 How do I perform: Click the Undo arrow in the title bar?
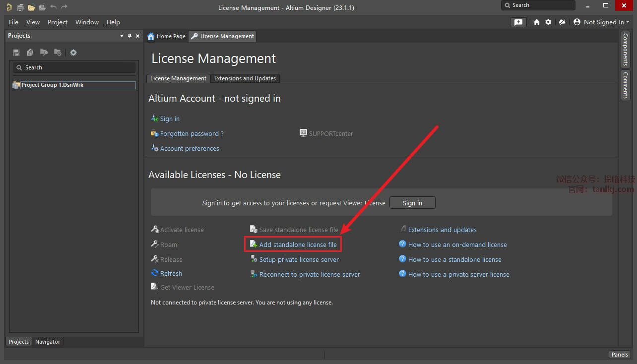pyautogui.click(x=54, y=7)
